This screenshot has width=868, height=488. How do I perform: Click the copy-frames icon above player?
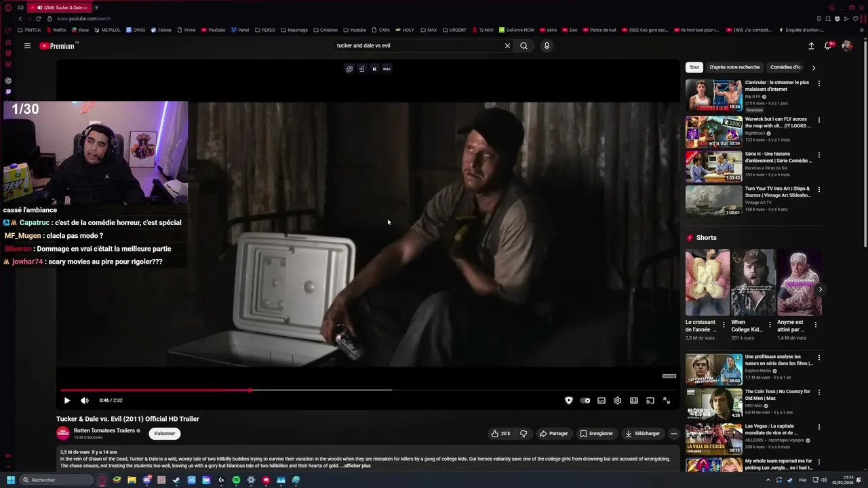point(349,68)
